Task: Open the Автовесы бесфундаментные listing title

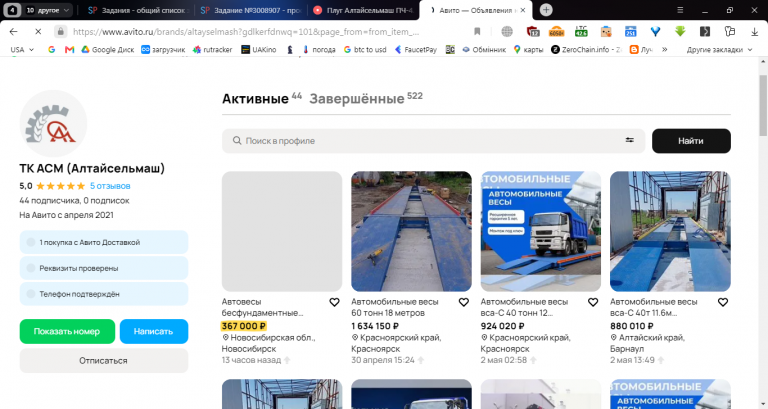Action: point(263,307)
